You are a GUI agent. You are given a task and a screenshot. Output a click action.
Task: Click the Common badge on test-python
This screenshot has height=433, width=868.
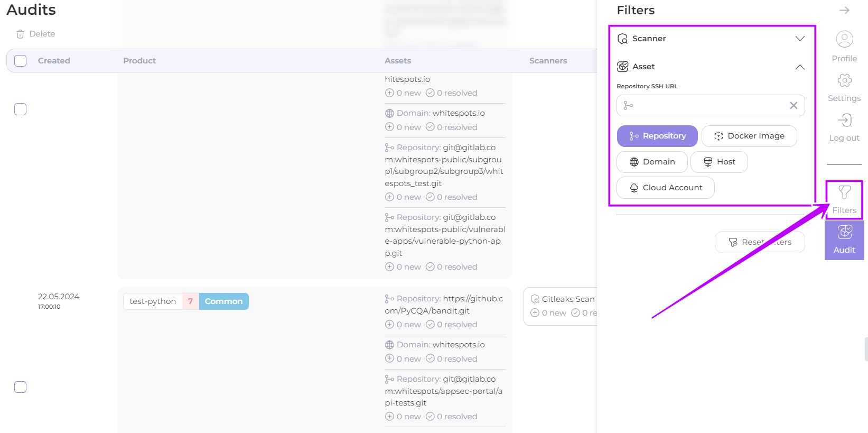223,301
